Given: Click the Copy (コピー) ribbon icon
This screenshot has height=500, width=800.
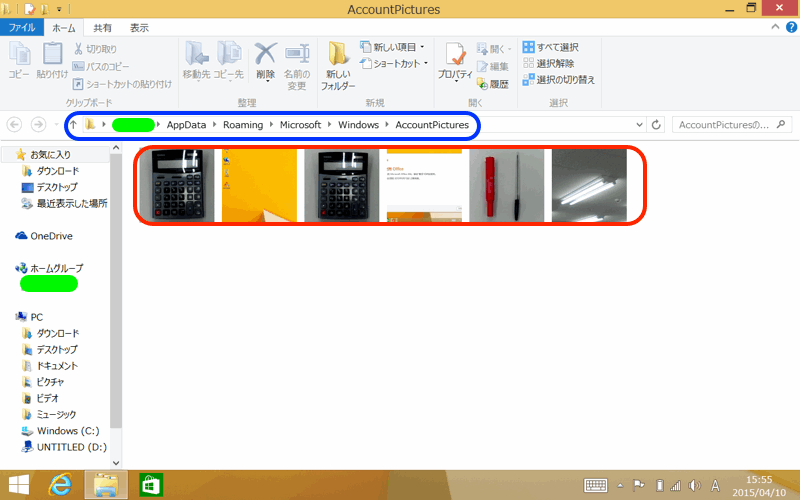Looking at the screenshot, I should pos(19,58).
